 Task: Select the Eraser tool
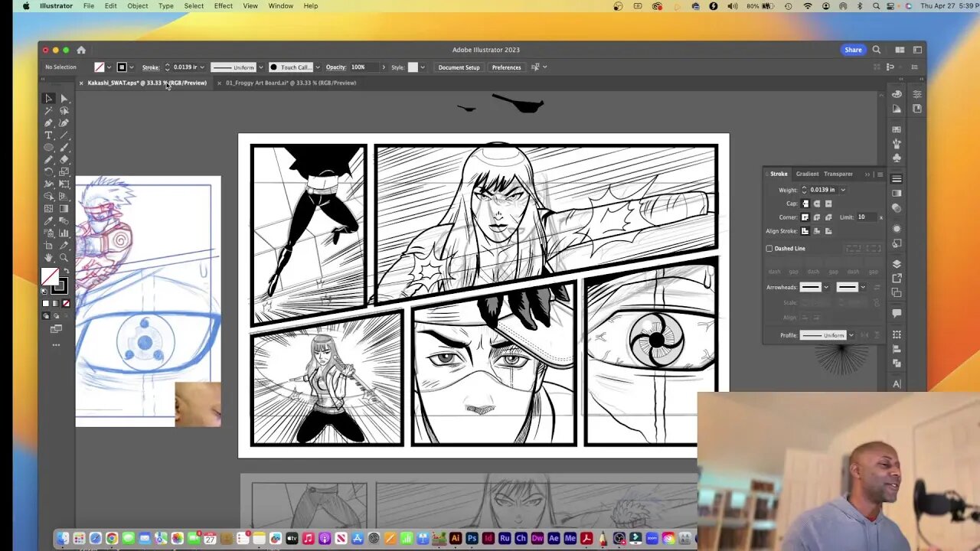(64, 159)
